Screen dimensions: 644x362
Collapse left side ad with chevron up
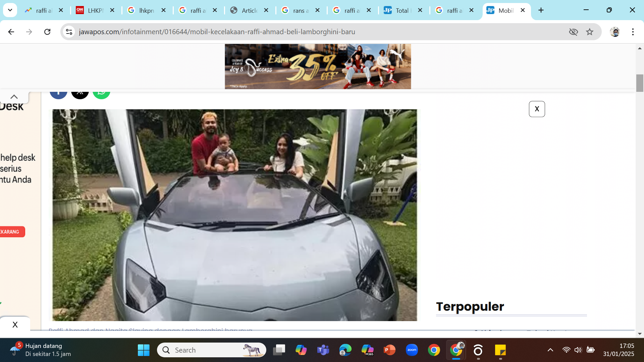(14, 97)
